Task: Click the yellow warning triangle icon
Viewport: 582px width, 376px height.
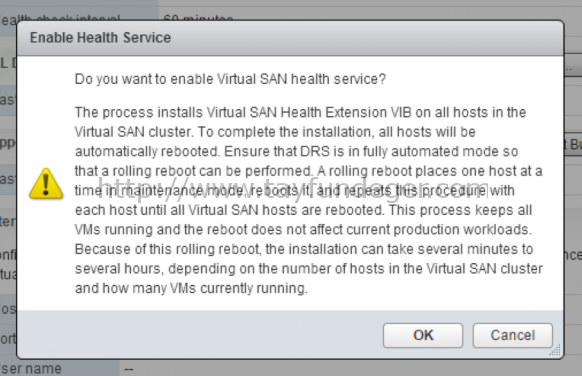Action: (46, 184)
